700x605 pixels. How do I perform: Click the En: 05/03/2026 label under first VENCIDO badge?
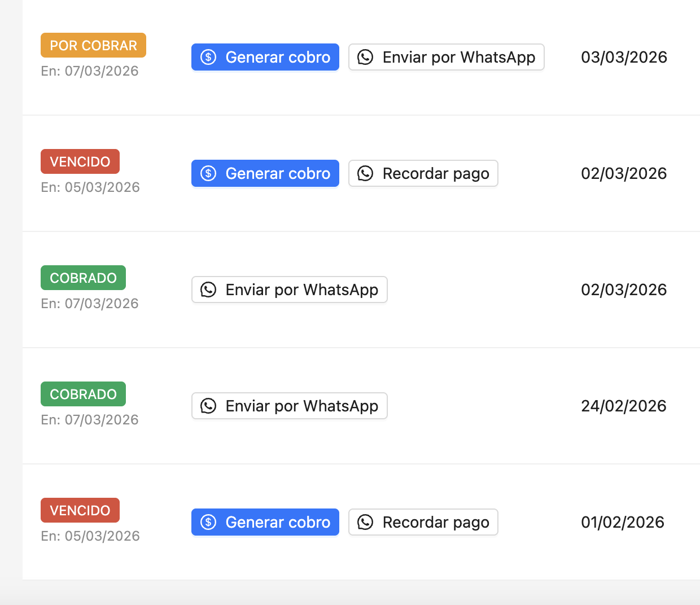point(90,187)
